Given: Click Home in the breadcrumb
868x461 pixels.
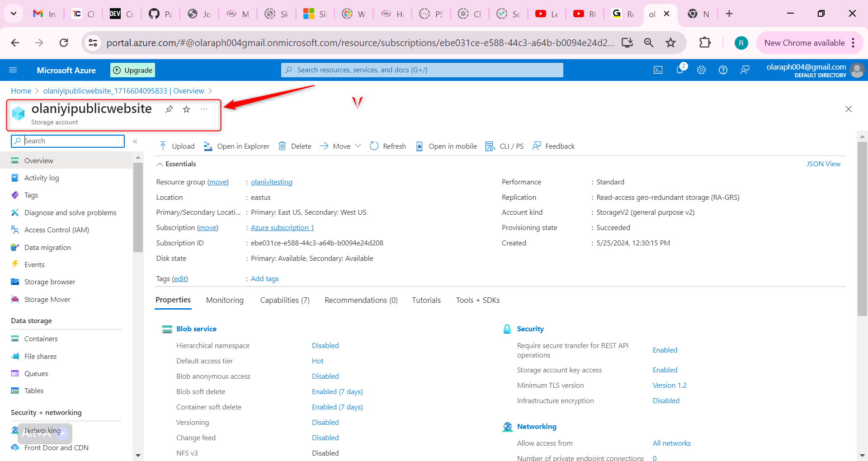Looking at the screenshot, I should point(21,91).
